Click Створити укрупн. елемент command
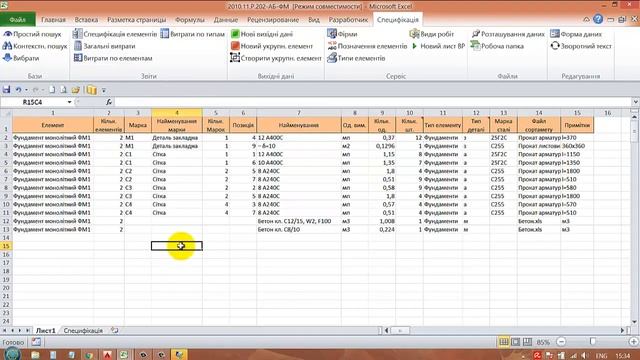 [276, 58]
